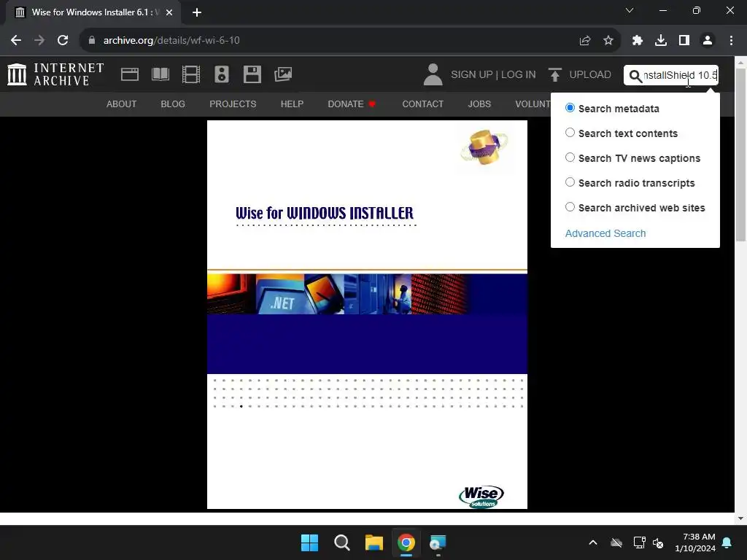This screenshot has width=747, height=560.
Task: Open the Audio speaker icon
Action: click(x=222, y=74)
